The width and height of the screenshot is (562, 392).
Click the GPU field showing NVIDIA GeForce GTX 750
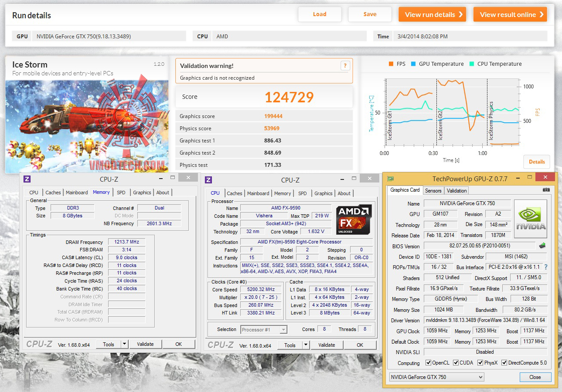109,36
